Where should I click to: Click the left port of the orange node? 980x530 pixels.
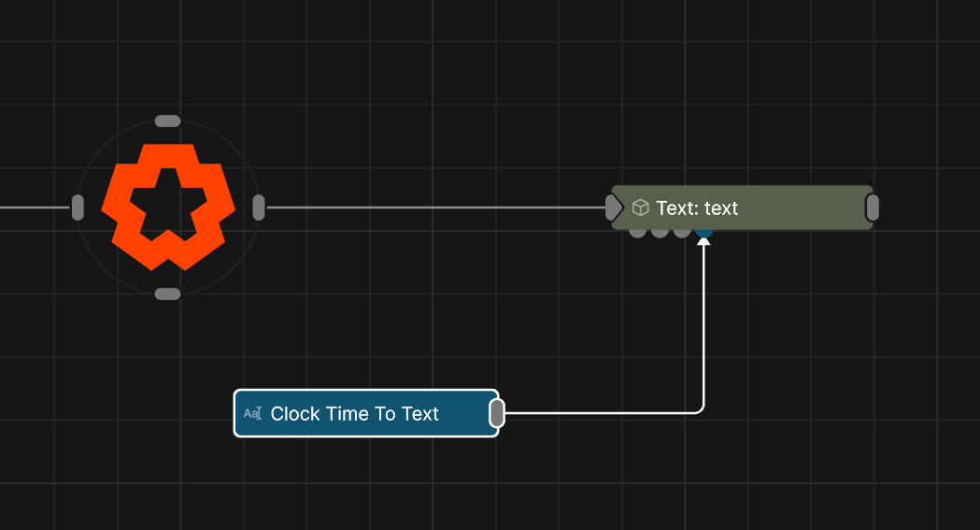78,208
